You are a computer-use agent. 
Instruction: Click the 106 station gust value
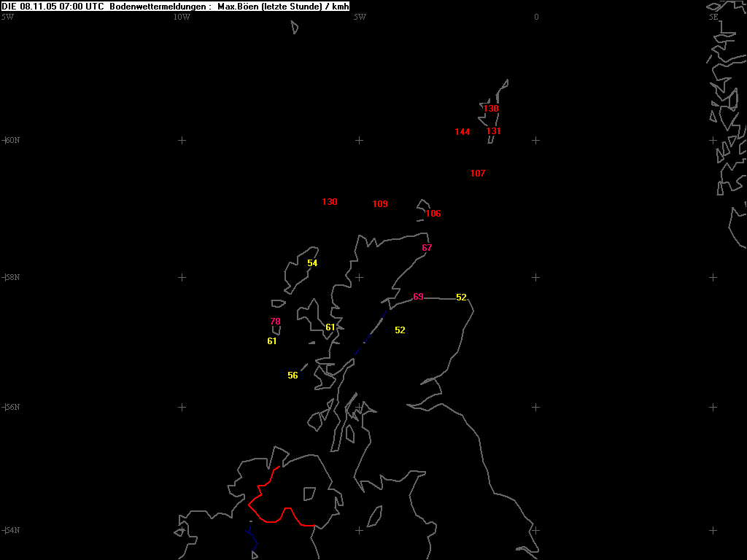433,214
